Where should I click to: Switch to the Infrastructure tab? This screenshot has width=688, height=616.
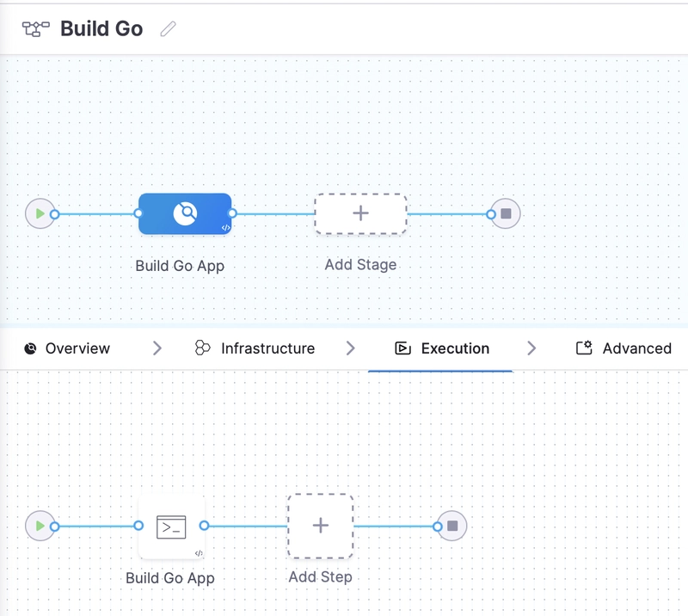255,348
